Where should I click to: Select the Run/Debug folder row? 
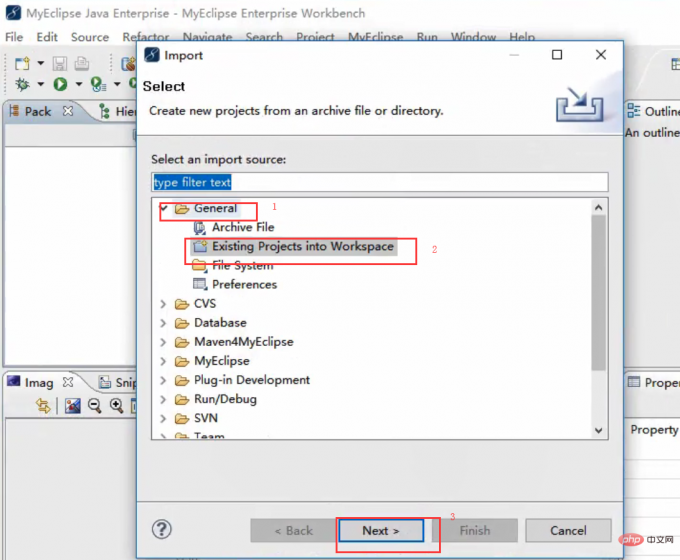[x=225, y=399]
